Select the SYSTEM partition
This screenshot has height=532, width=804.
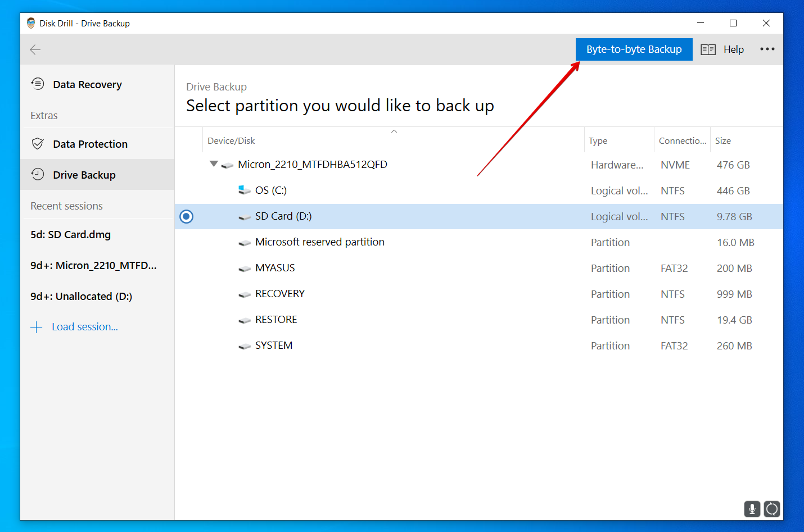pos(274,345)
